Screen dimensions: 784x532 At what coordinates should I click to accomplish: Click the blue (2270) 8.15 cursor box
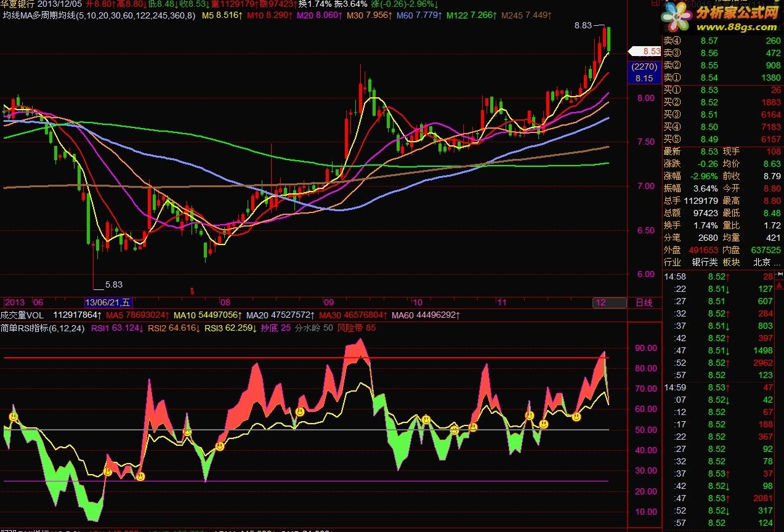644,72
